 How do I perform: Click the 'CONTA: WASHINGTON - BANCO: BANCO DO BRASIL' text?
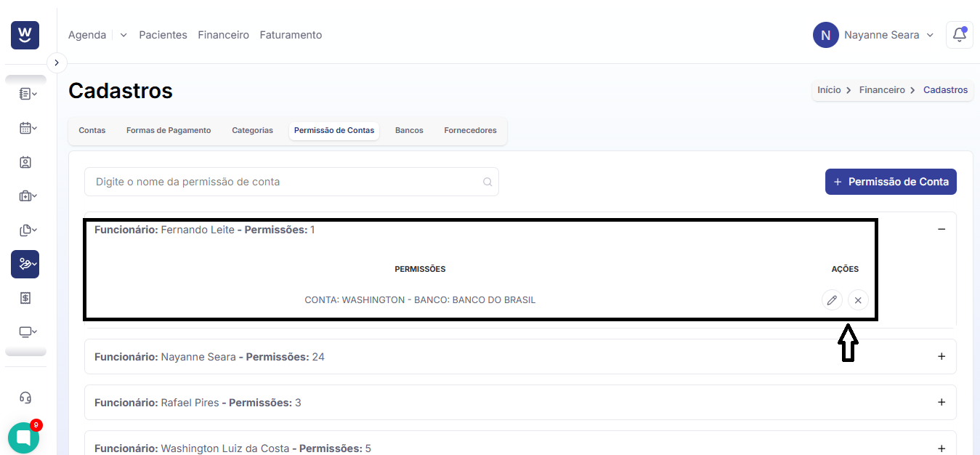point(420,300)
